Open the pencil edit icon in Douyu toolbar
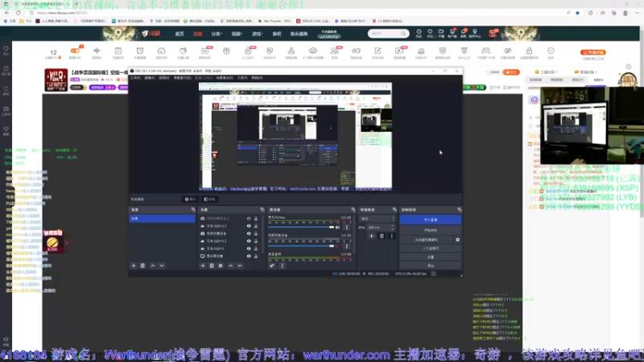The image size is (644, 362). pyautogui.click(x=378, y=51)
